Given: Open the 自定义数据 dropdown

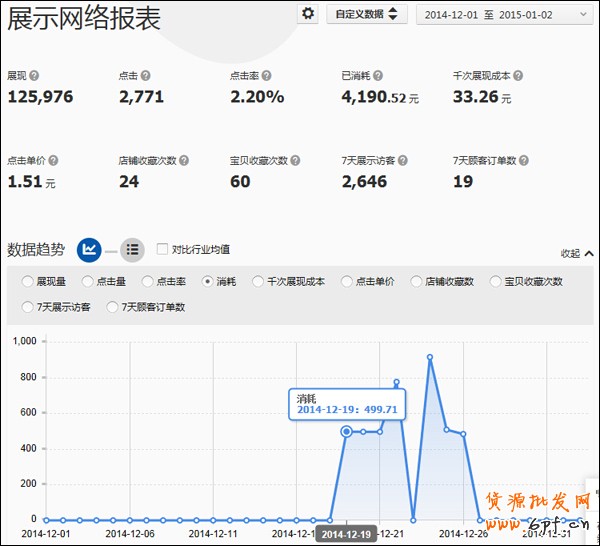Looking at the screenshot, I should coord(366,14).
